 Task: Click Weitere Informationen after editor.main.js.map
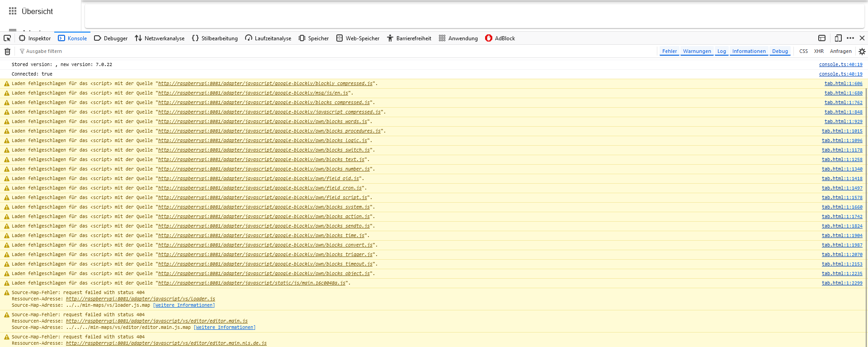[225, 328]
